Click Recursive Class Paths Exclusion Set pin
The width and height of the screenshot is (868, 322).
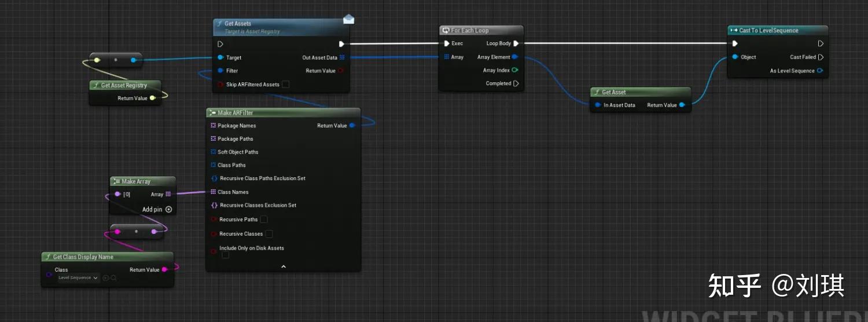(214, 178)
